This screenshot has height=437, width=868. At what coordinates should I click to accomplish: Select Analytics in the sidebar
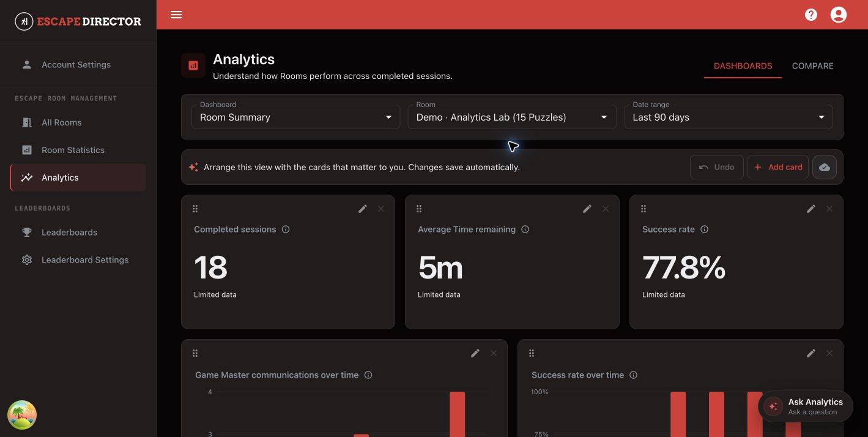pos(78,177)
